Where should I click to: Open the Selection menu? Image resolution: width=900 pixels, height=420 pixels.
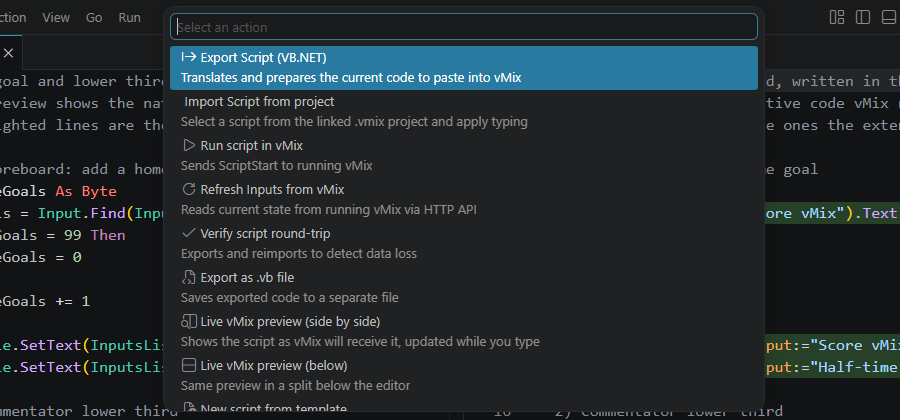tap(13, 18)
